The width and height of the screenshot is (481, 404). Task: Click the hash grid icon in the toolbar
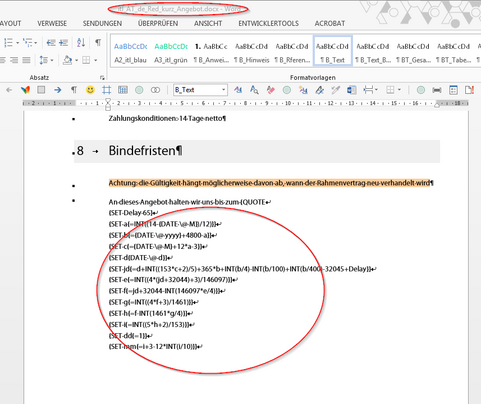[107, 90]
